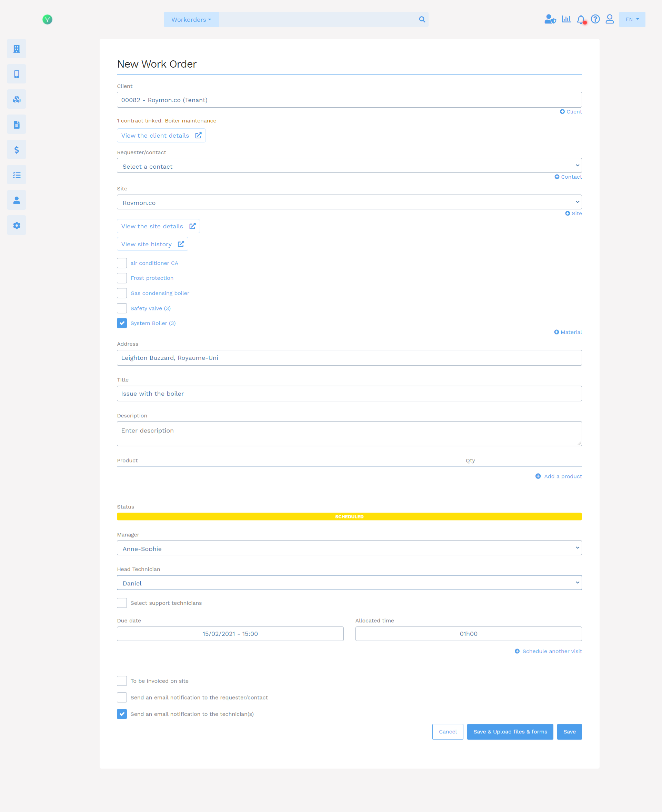Uncheck the System Boiler (3) material
Screen dimensions: 662x812
pos(122,323)
